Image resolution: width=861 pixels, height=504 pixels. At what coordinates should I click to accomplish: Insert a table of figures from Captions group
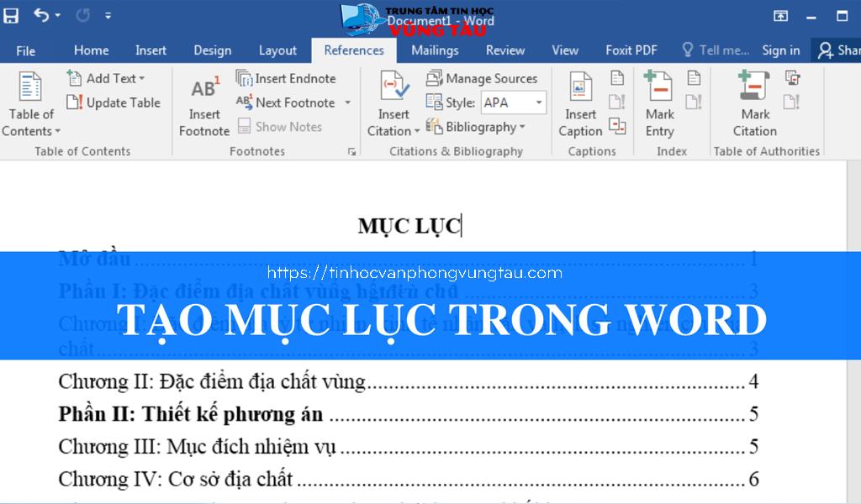(617, 78)
